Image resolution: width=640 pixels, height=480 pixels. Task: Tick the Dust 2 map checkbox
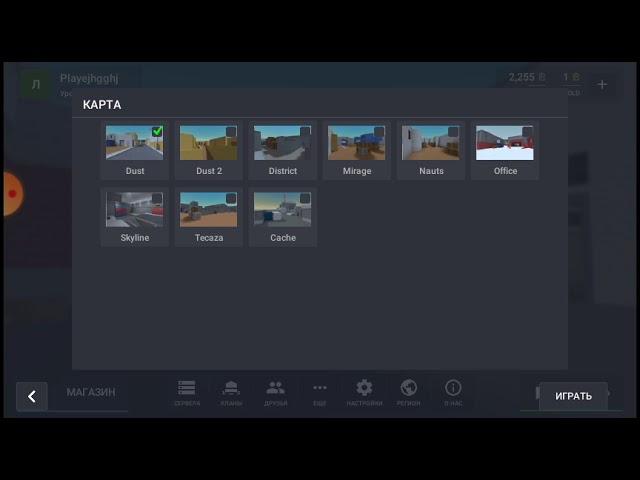(231, 131)
